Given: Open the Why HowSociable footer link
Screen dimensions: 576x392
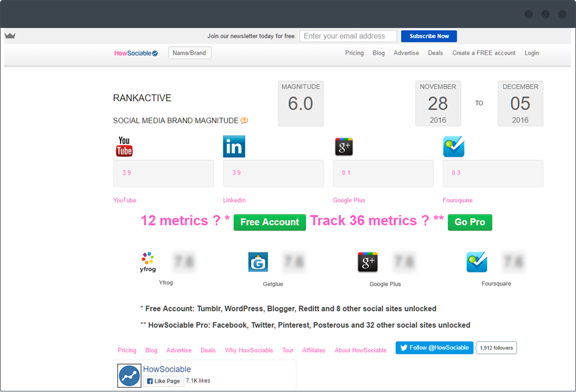Looking at the screenshot, I should (x=249, y=350).
